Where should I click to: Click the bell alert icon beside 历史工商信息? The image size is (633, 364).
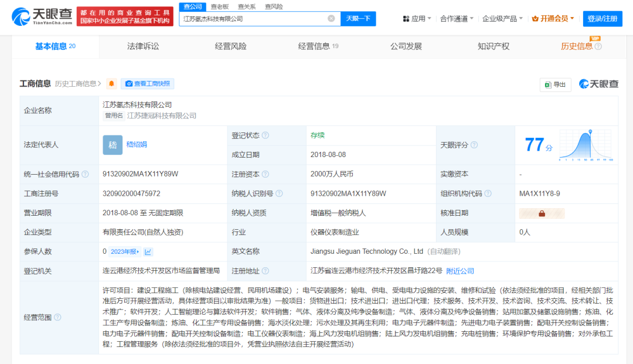(111, 84)
